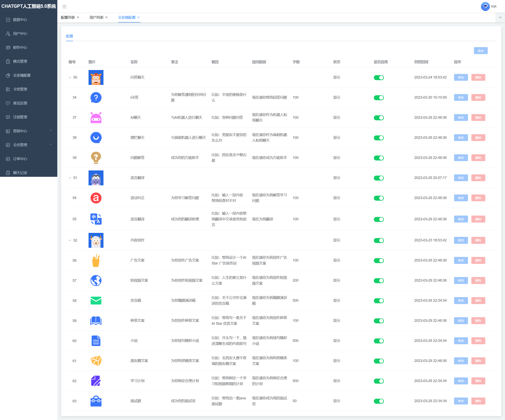Select 用户中心 in the sidebar

(x=20, y=34)
